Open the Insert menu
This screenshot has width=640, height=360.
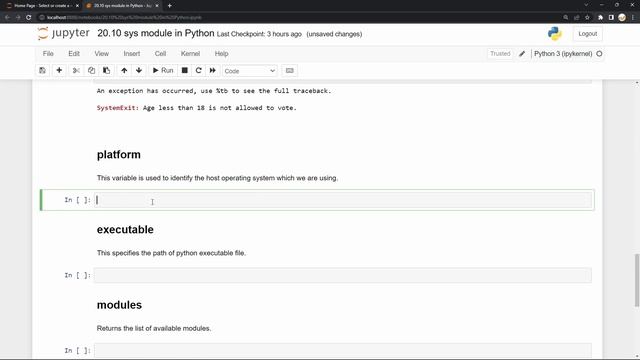point(132,53)
